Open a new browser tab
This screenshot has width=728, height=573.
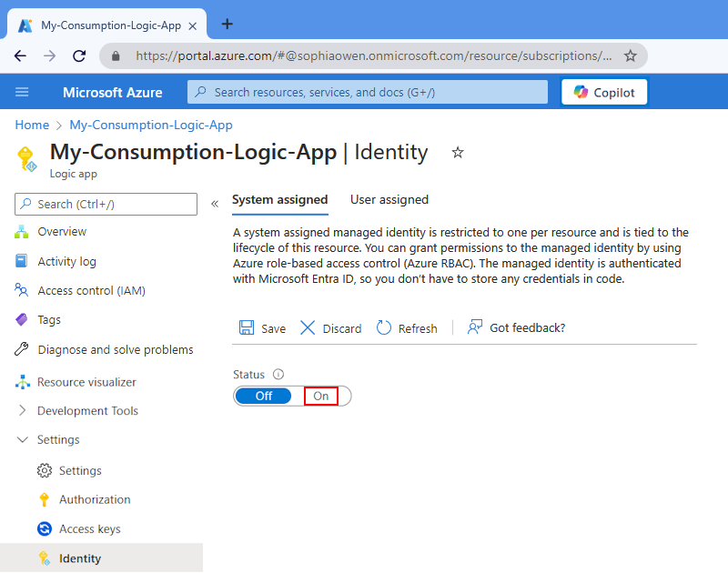tap(227, 25)
